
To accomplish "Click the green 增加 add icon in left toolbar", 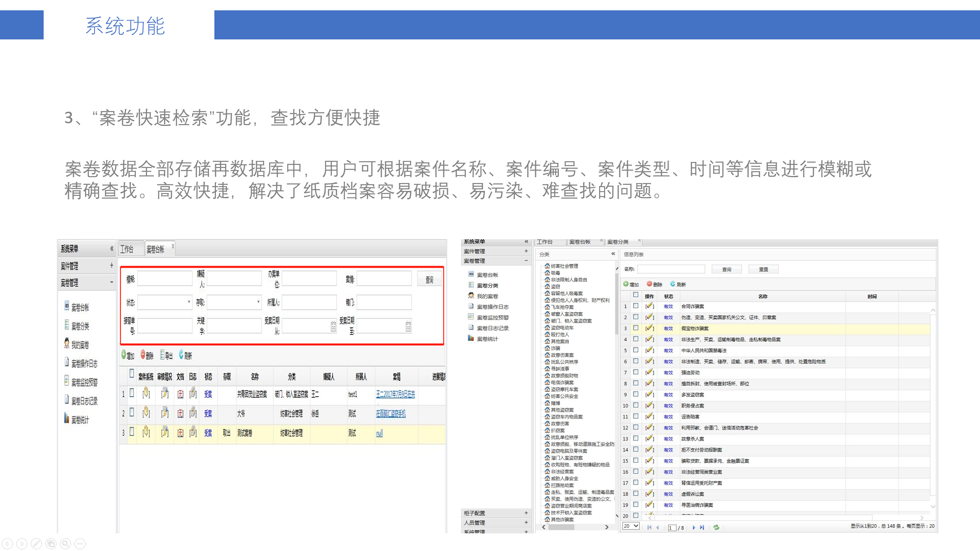I will click(x=124, y=355).
